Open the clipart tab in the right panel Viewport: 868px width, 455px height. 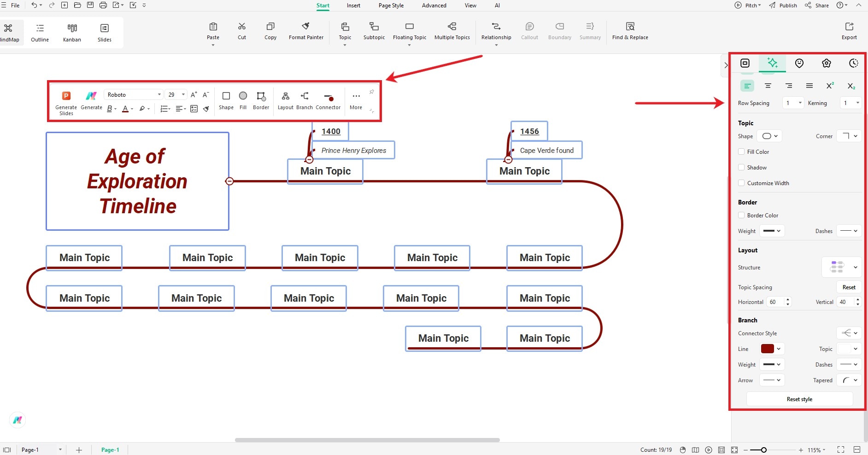click(827, 63)
